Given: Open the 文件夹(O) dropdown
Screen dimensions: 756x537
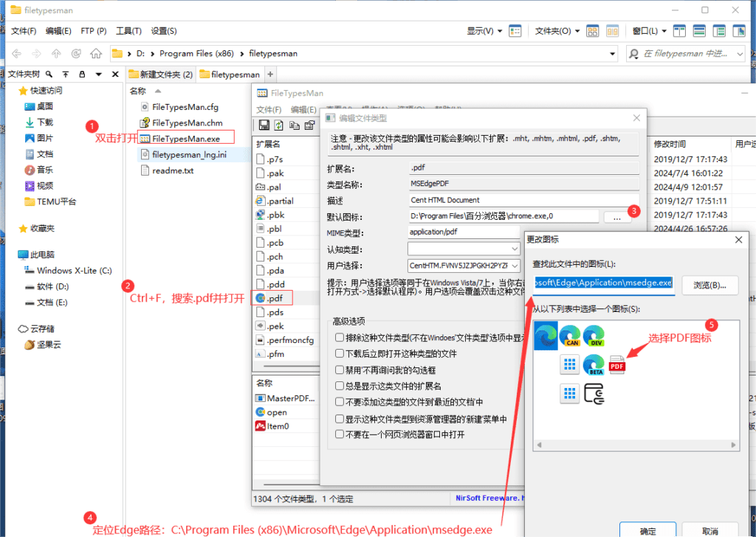Looking at the screenshot, I should coord(557,31).
